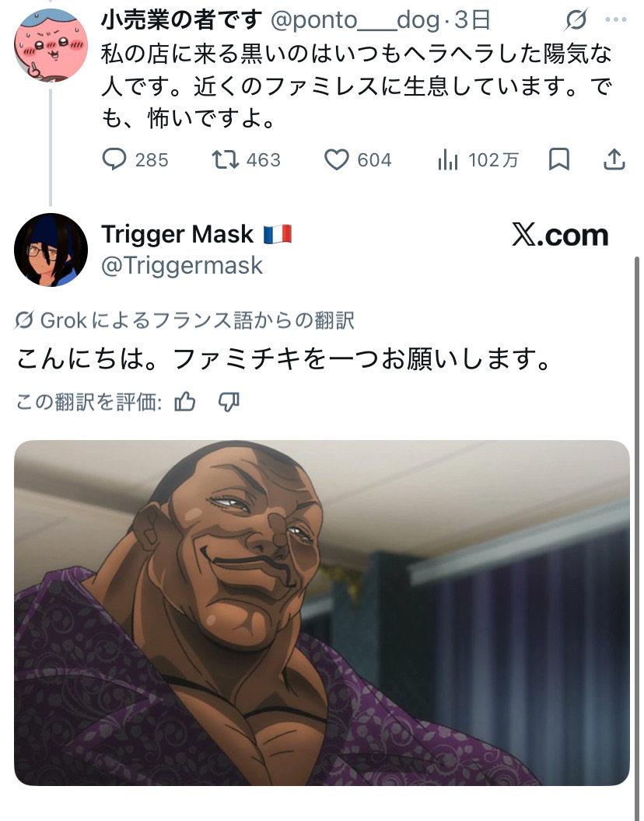Click the Trigger Mask display name
Image resolution: width=644 pixels, height=821 pixels.
[177, 234]
